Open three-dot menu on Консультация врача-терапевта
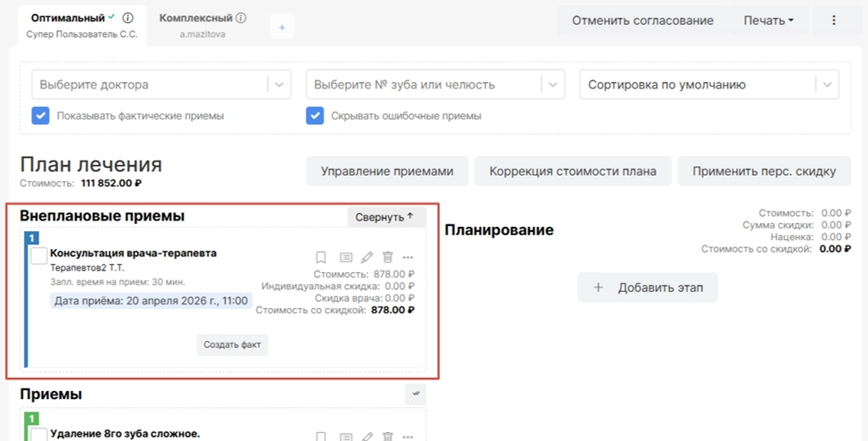Screen dimensions: 868x441 click(409, 257)
